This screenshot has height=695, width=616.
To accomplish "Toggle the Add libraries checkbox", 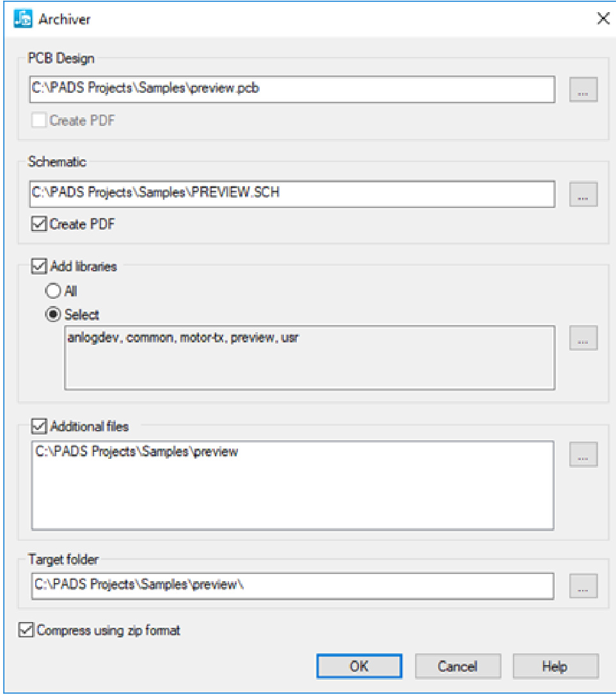I will 39,266.
